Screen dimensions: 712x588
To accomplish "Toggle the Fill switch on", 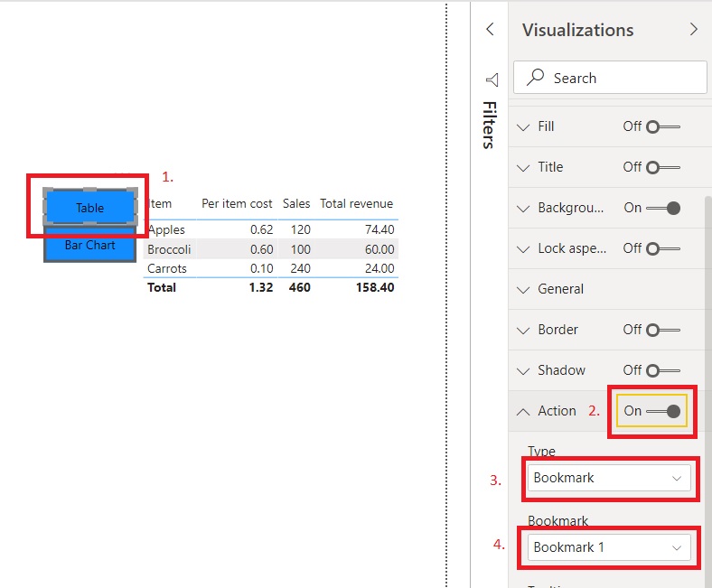I will tap(664, 126).
